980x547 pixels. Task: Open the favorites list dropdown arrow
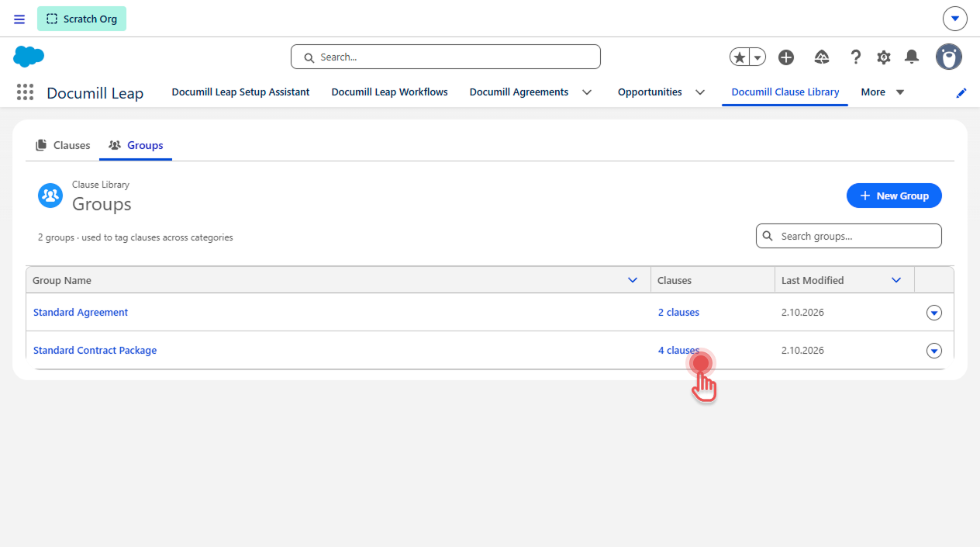click(x=758, y=57)
